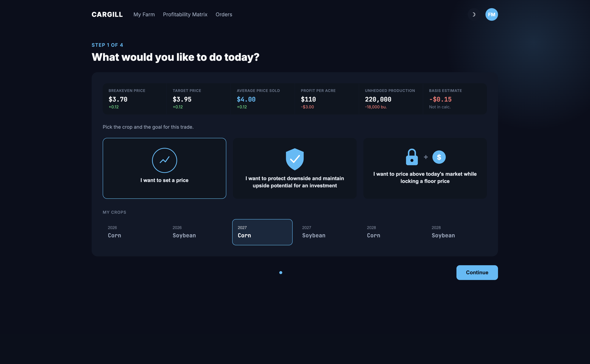The height and width of the screenshot is (364, 590).
Task: Click the blue step indicator dot
Action: (x=281, y=273)
